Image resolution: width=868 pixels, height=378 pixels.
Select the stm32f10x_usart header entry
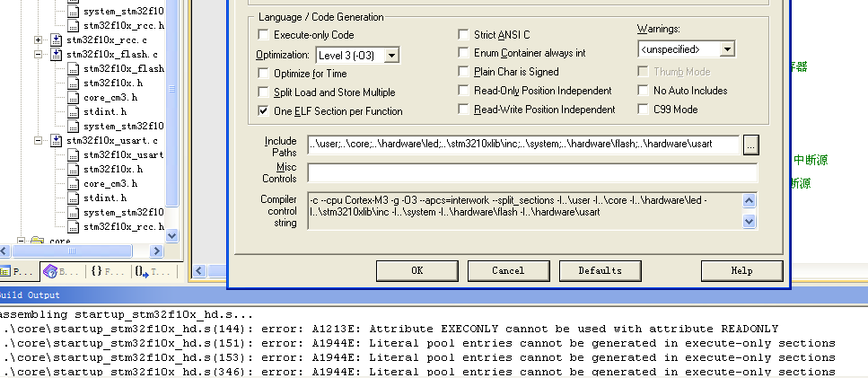click(124, 155)
